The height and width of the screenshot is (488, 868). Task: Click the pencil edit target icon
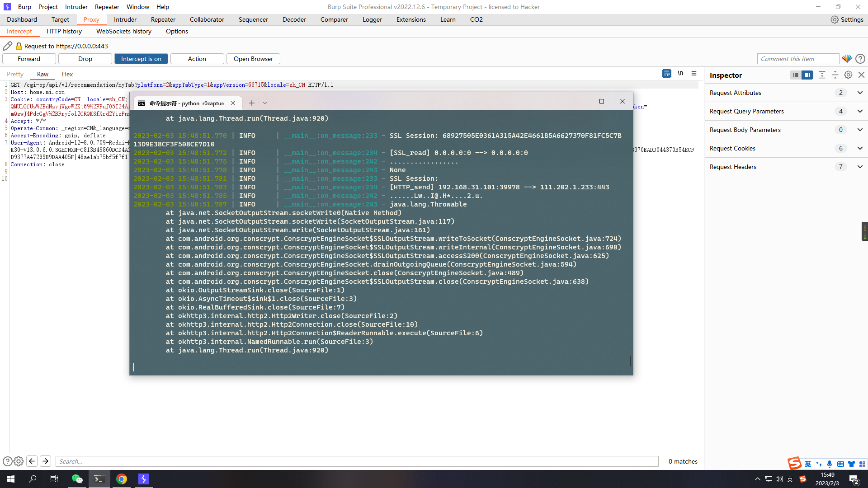coord(7,46)
